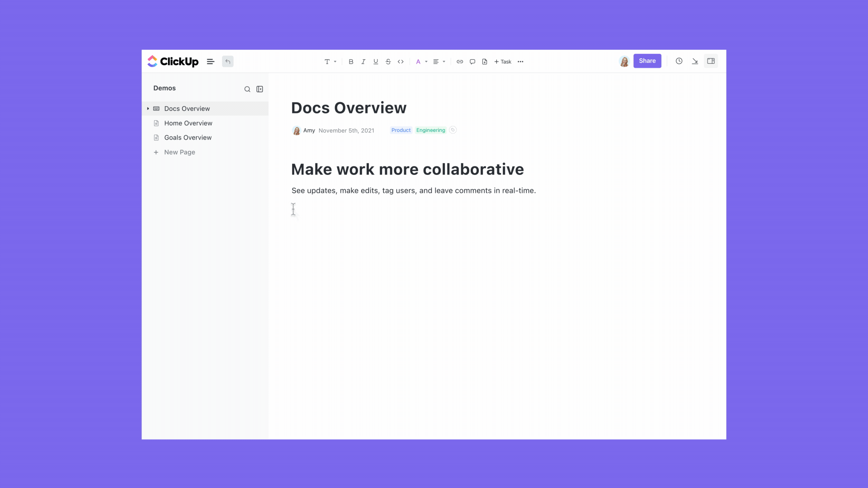Toggle underline formatting in toolbar
This screenshot has width=868, height=488.
click(x=376, y=61)
